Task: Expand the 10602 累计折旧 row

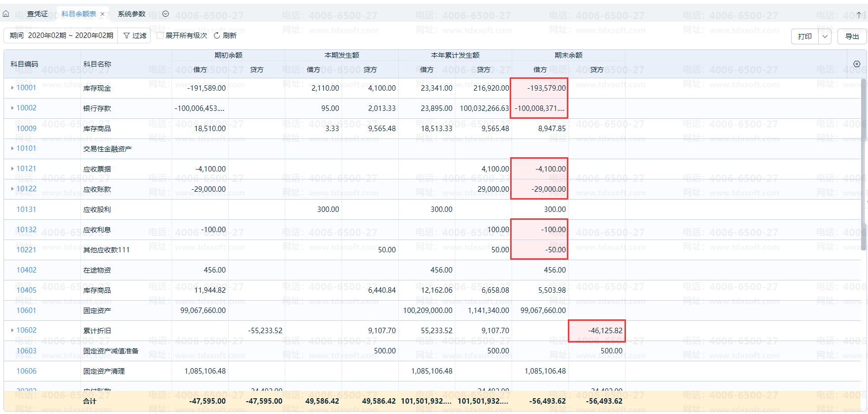Action: coord(12,330)
